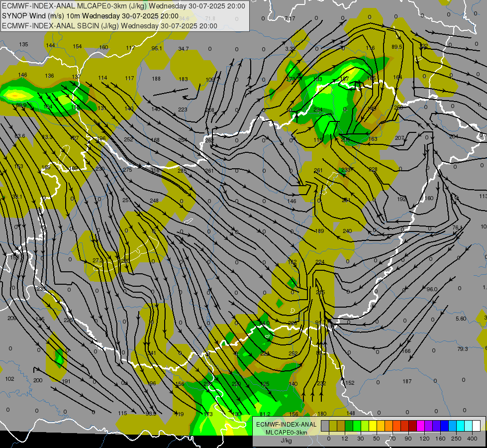Viewport: 487px width, 448px height.
Task: Click the SBCIN title line in header
Action: pos(109,26)
